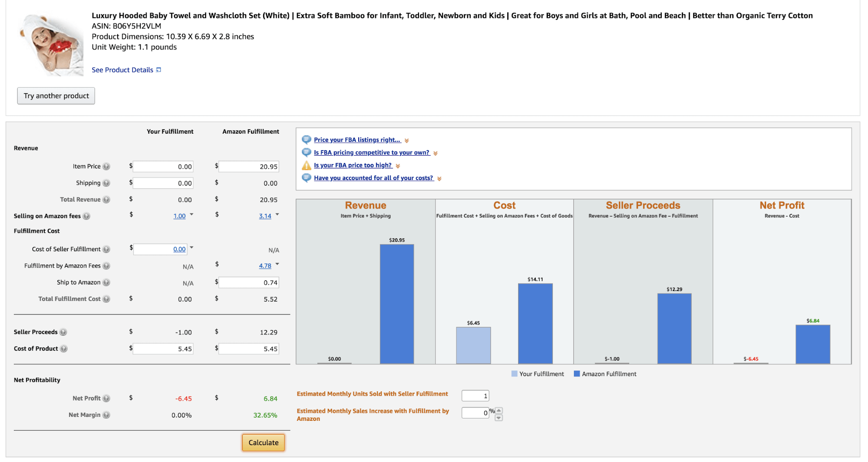Expand the 'Price your FBA listings right' tip
The height and width of the screenshot is (462, 868).
tap(407, 141)
